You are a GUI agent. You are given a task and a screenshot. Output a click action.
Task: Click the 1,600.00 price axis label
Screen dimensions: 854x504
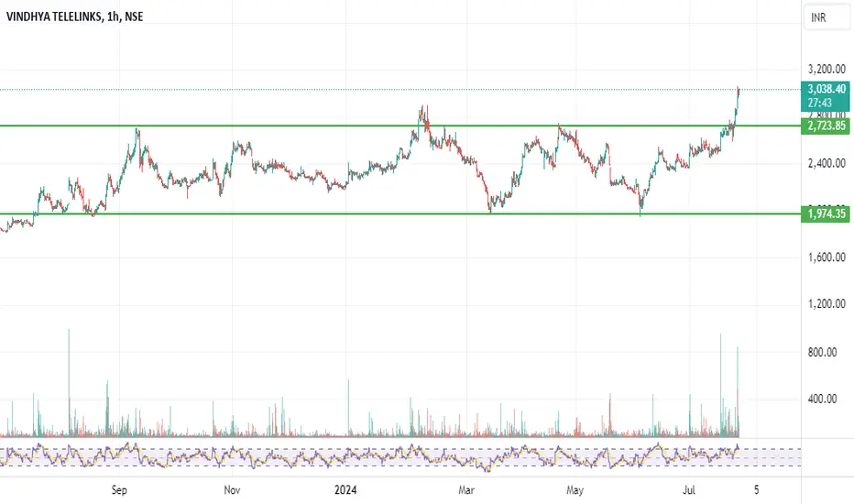click(x=827, y=257)
